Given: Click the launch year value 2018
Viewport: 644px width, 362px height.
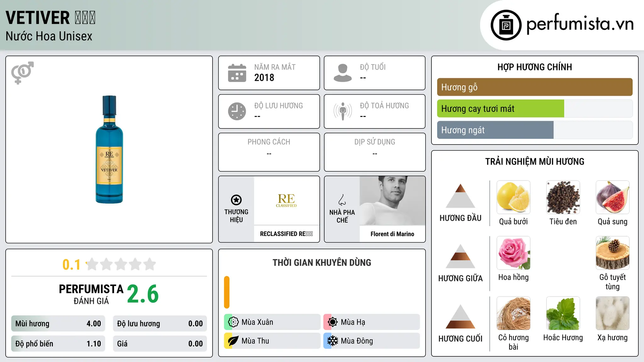Looking at the screenshot, I should [264, 78].
